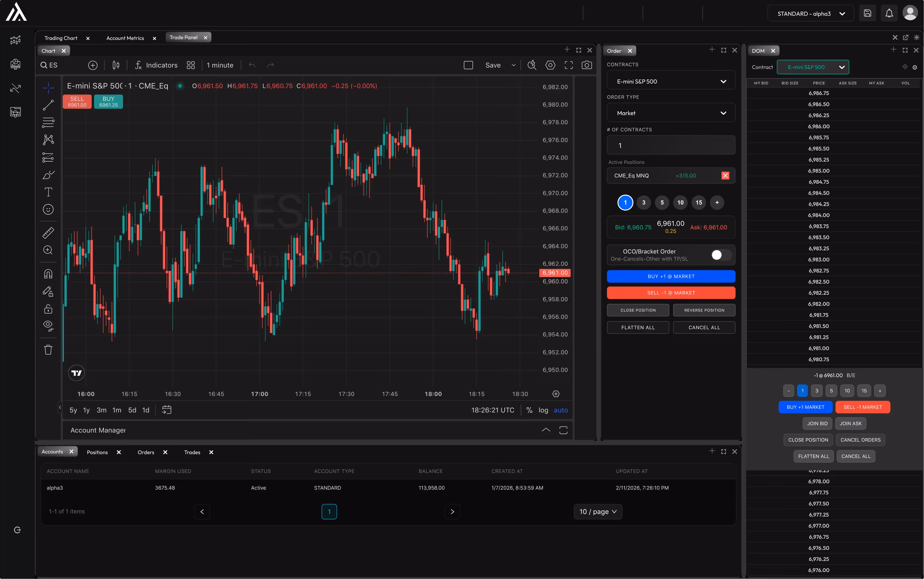Toggle log scale on the chart
The height and width of the screenshot is (579, 924).
click(x=543, y=410)
